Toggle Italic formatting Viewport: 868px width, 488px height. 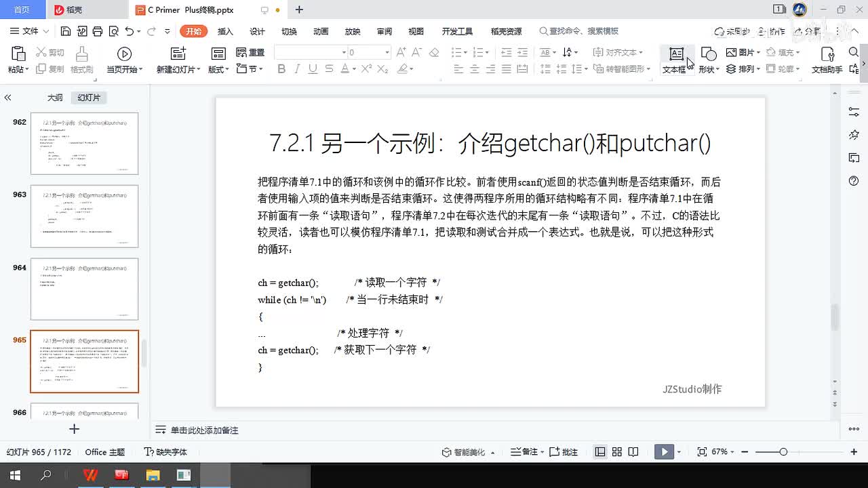tap(297, 69)
